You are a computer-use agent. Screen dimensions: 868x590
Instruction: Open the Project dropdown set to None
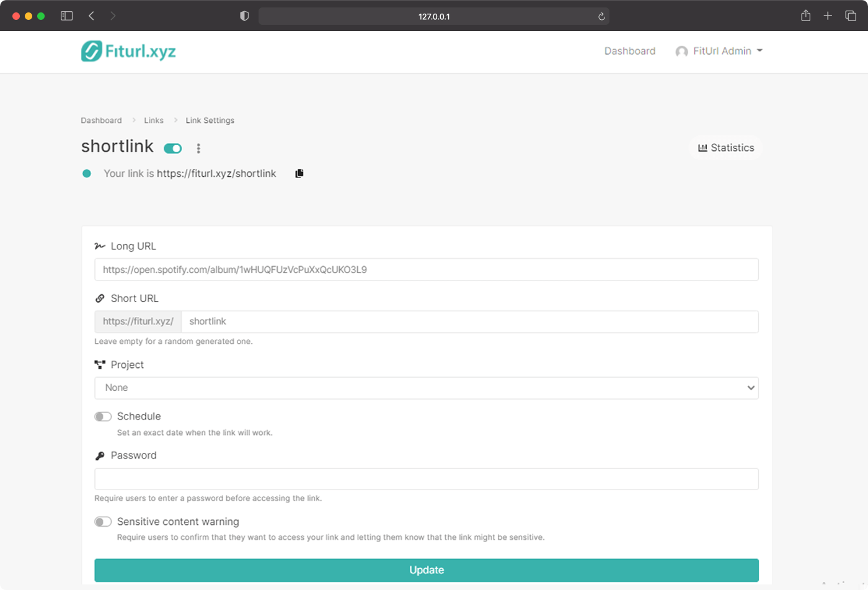click(427, 388)
